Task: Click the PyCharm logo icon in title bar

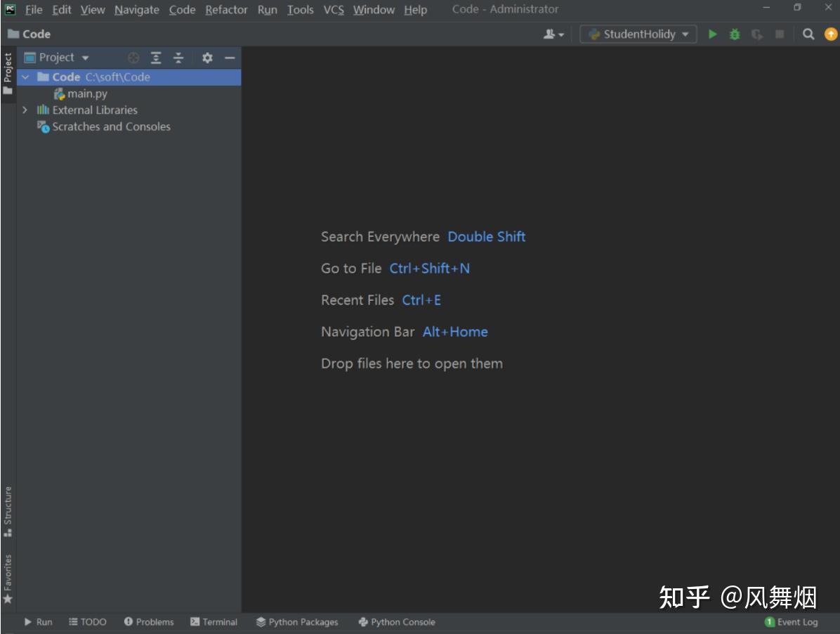Action: click(10, 9)
